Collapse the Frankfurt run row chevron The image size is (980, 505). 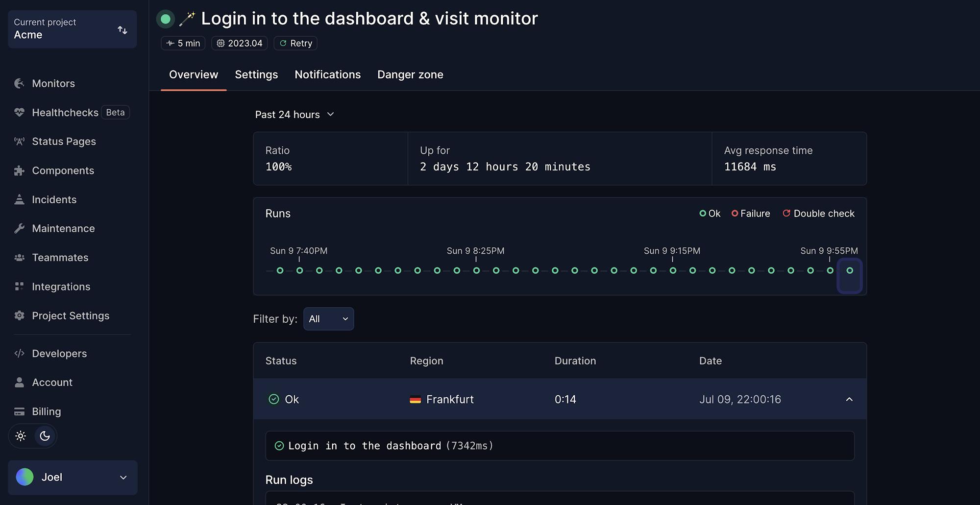coord(849,400)
